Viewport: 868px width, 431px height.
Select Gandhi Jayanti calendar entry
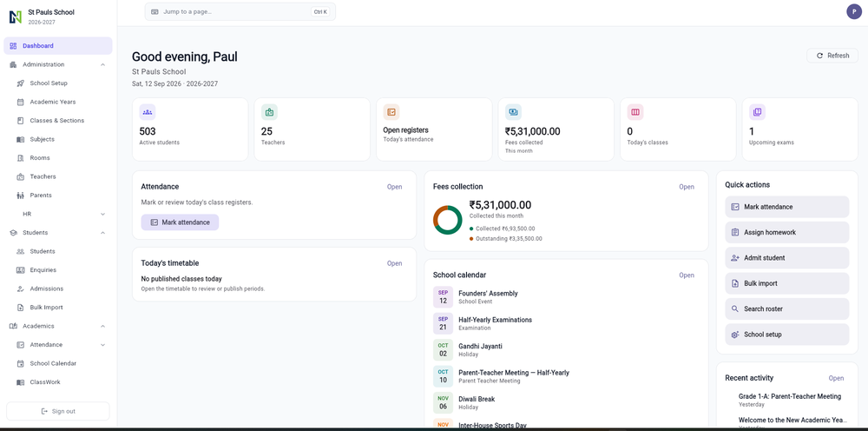pos(566,349)
